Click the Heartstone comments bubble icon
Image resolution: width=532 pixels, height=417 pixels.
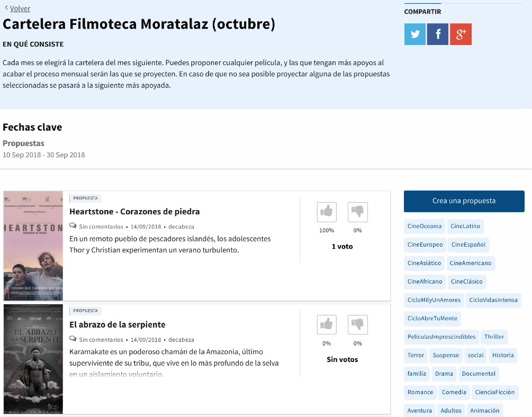pyautogui.click(x=73, y=226)
